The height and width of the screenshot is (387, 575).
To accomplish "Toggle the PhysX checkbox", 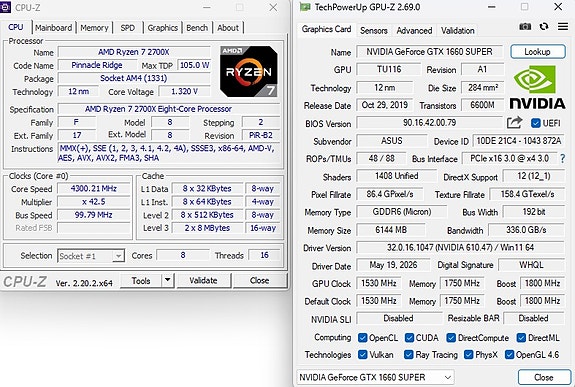I will tap(468, 354).
